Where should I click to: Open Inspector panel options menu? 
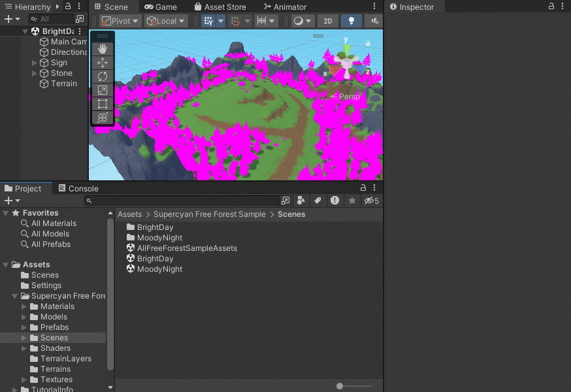tap(563, 6)
